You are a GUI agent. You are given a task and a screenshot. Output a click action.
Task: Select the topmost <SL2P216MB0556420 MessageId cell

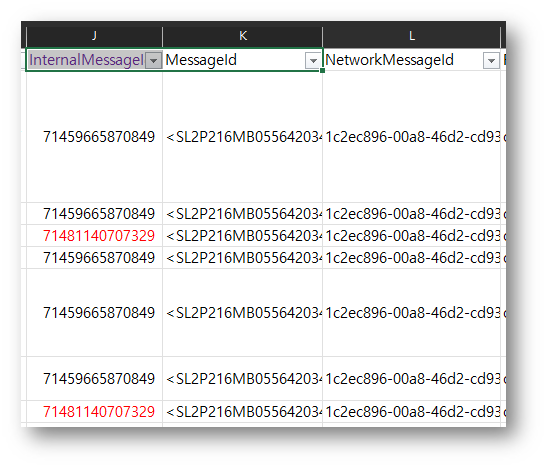(243, 137)
